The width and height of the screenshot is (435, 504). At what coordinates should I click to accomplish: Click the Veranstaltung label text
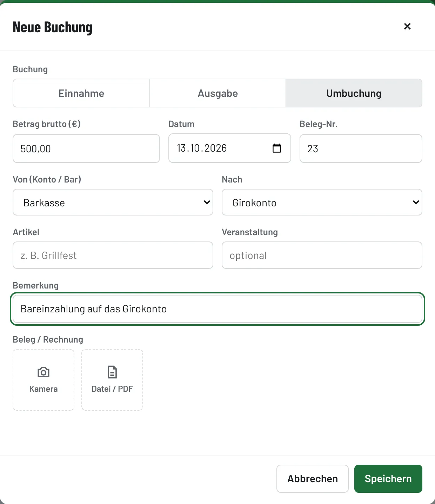click(x=250, y=232)
